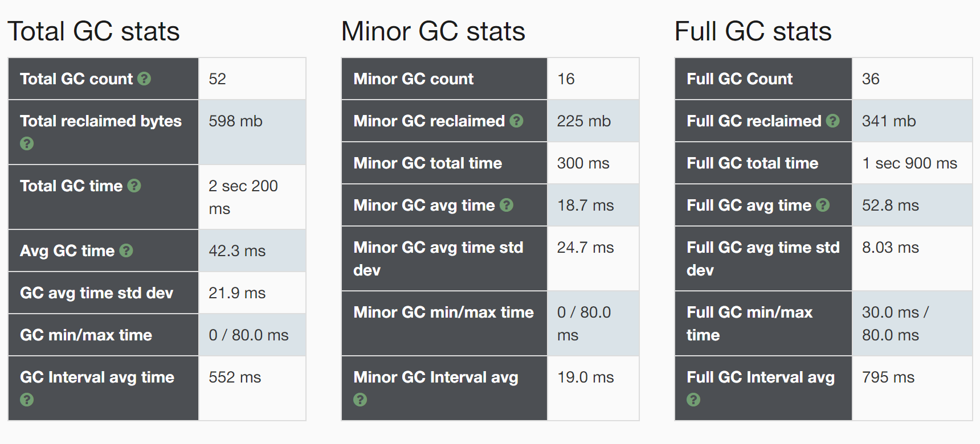Click the Total GC count value 52
This screenshot has height=444, width=980.
coord(217,79)
